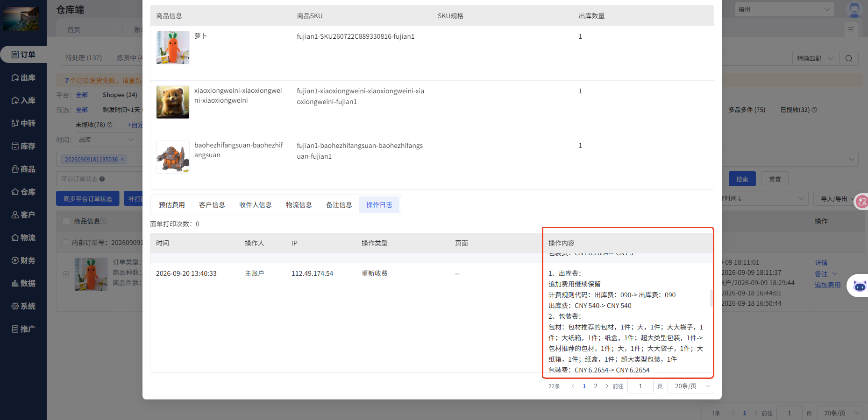Open 仓库 in the sidebar

(23, 192)
